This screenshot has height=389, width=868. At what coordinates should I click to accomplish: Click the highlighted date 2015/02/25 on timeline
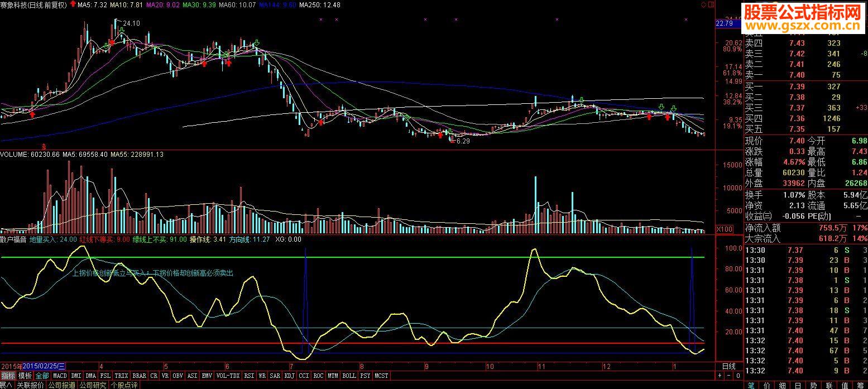[44, 366]
